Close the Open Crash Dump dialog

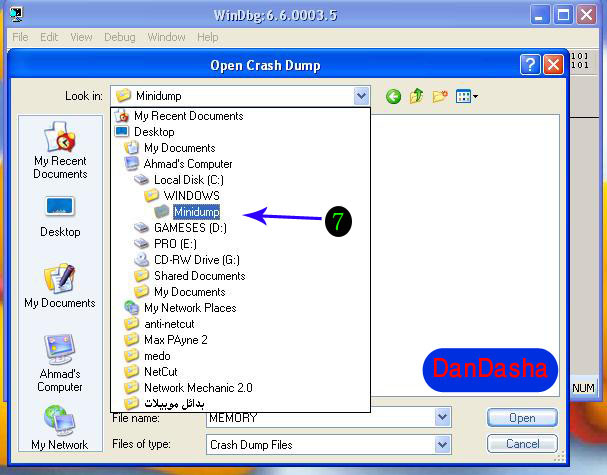click(553, 64)
